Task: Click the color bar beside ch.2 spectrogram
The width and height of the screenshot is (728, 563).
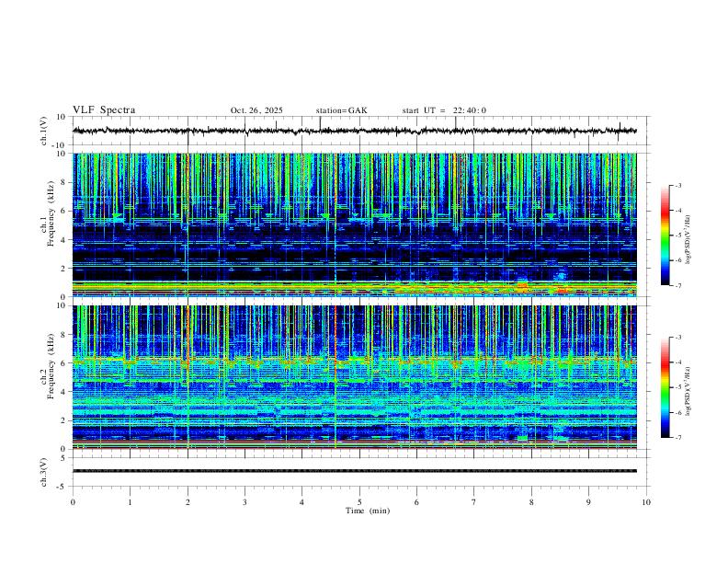Action: point(665,387)
